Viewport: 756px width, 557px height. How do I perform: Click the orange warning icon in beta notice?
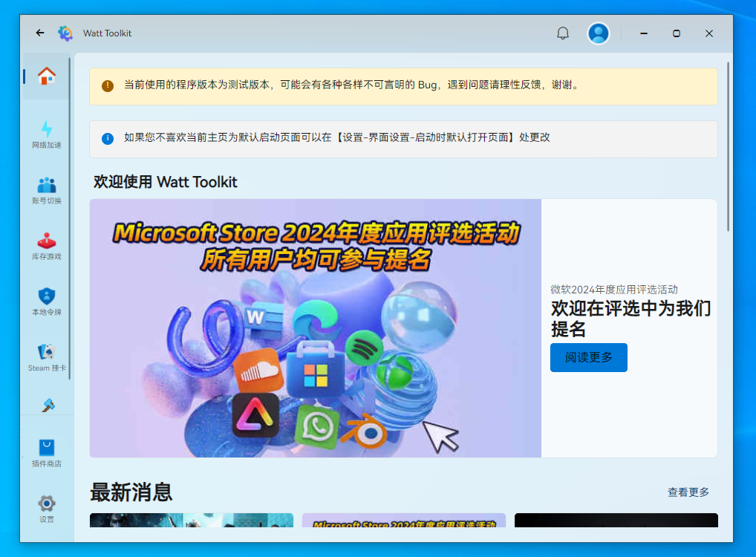(x=108, y=86)
